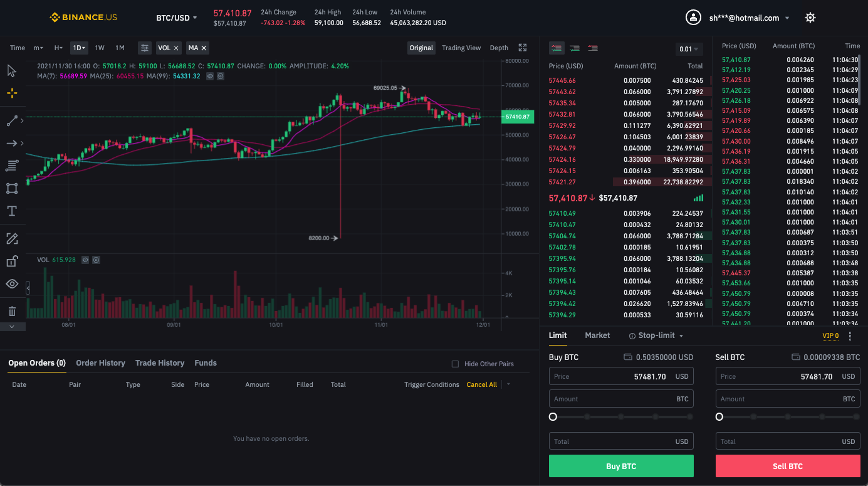The height and width of the screenshot is (486, 868).
Task: Click the Sell BTC percentage slider handle
Action: click(719, 416)
